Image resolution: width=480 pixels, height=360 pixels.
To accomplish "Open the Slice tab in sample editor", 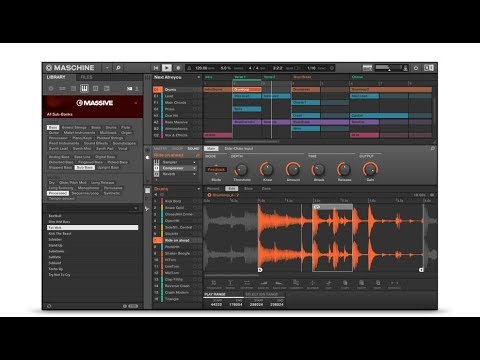I will pyautogui.click(x=248, y=189).
